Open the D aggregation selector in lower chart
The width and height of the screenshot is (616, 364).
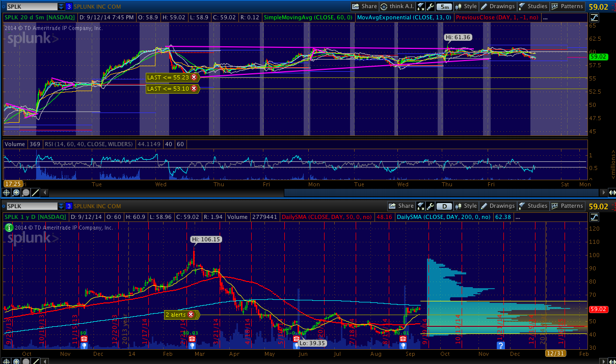click(444, 206)
